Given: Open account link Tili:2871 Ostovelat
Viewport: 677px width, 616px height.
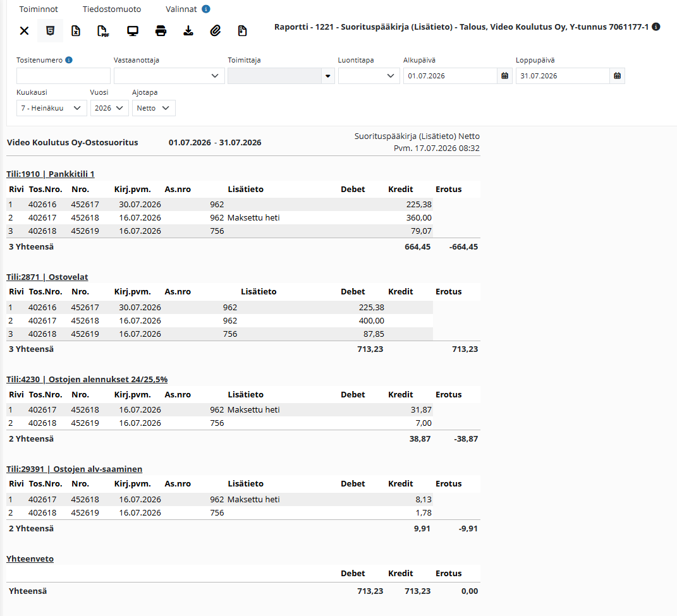Looking at the screenshot, I should coord(47,277).
